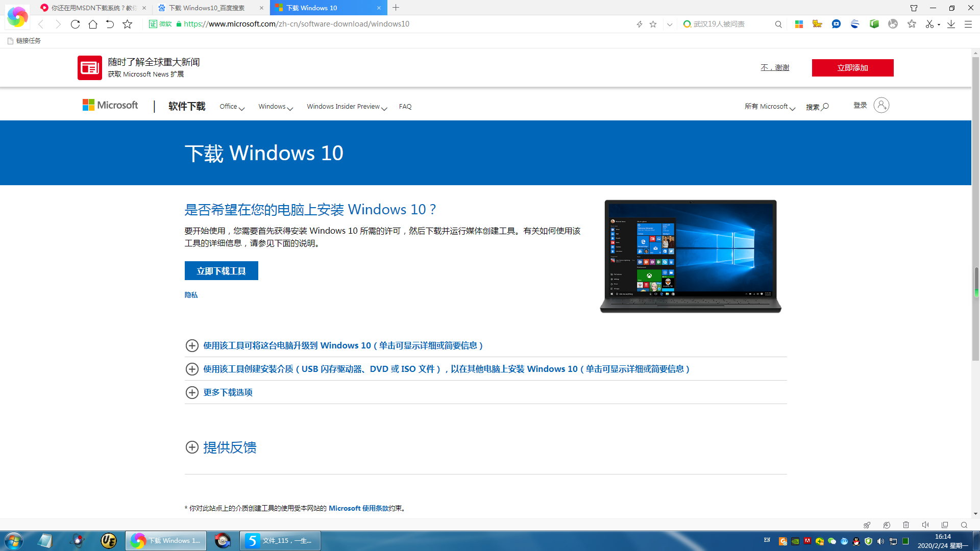Go to the browser home page icon
Viewport: 980px width, 551px height.
tap(92, 24)
